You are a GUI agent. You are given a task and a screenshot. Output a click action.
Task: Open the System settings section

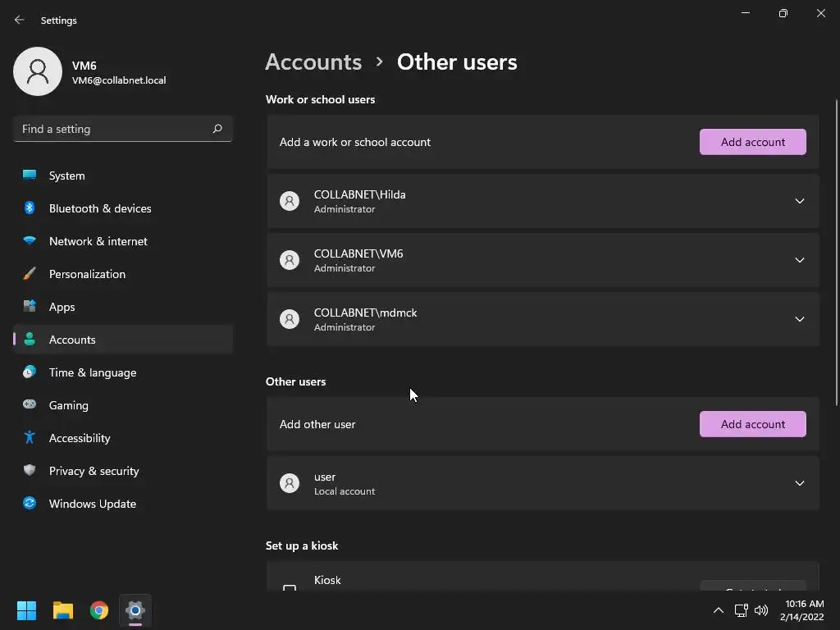(x=66, y=176)
